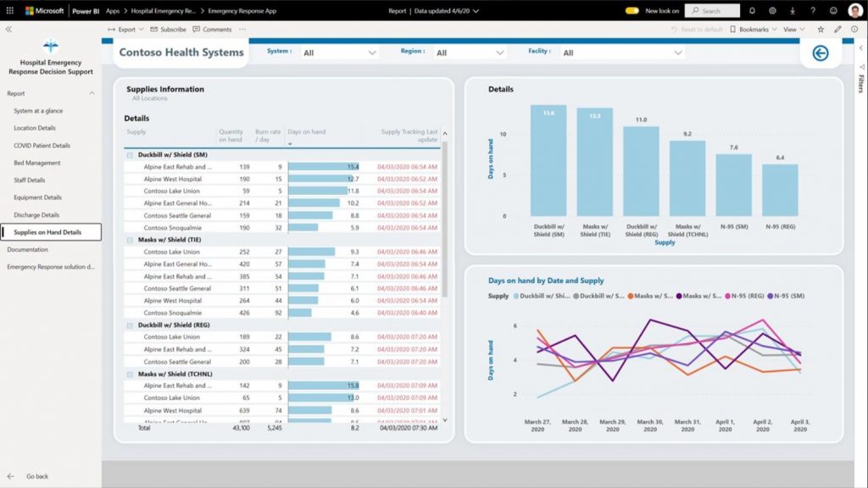Screen dimensions: 868x488
Task: Collapse the Masks w/ Shield (TIE) group
Action: point(130,240)
